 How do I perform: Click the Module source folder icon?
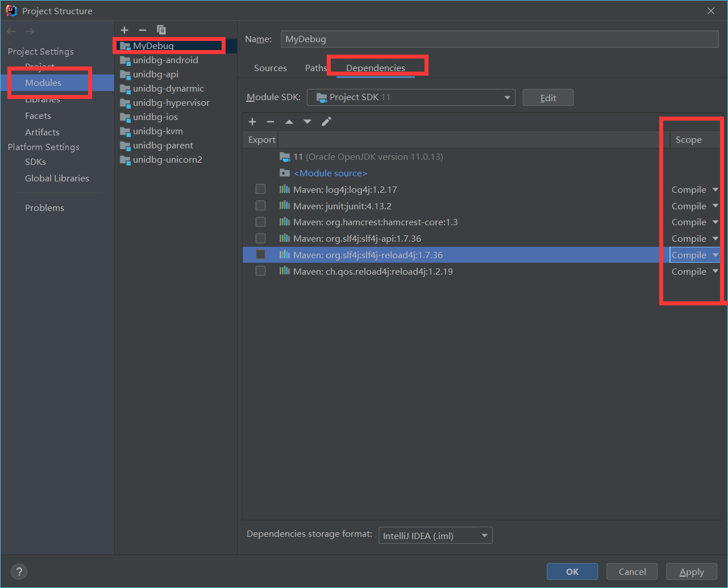click(x=285, y=173)
